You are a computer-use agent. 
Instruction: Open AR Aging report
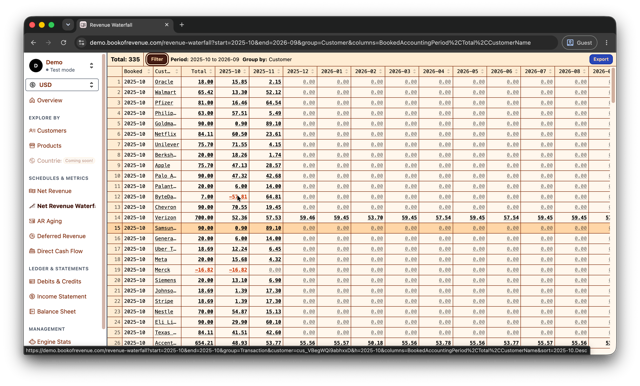[x=49, y=221]
